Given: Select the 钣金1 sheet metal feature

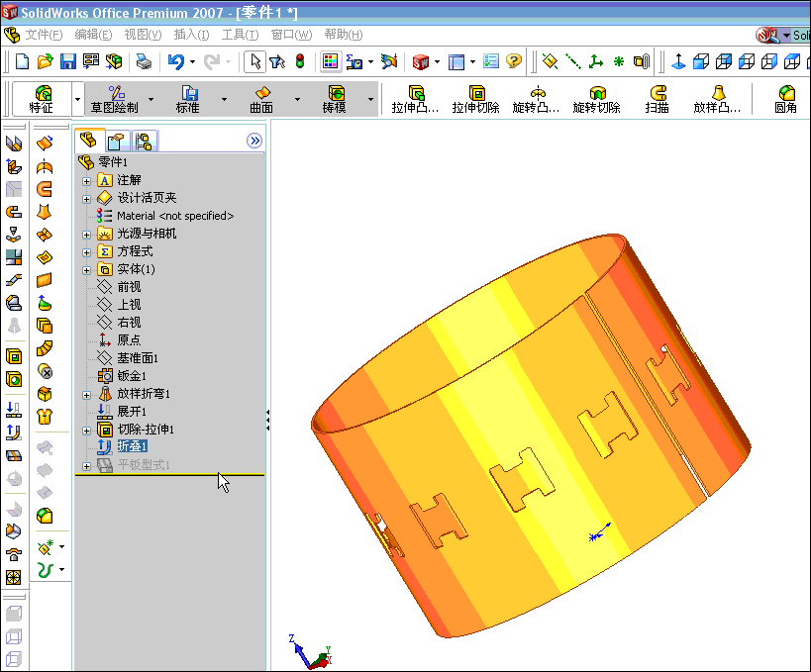Looking at the screenshot, I should [x=123, y=376].
